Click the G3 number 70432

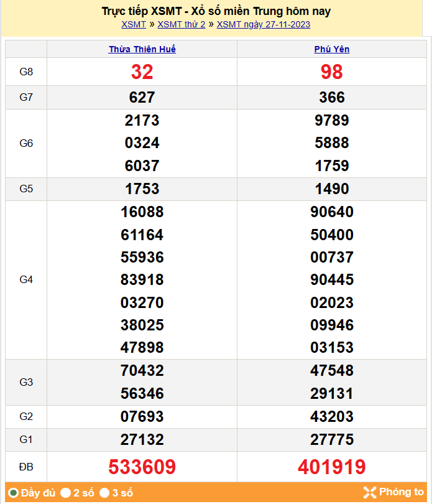pos(142,371)
